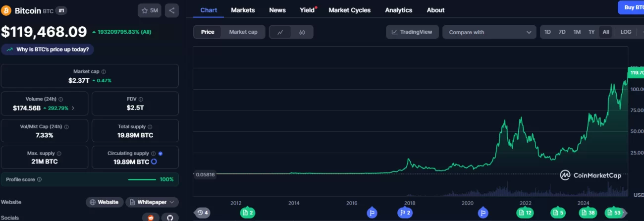Click info icon beside Vol/Mkt Cap (24h)
Viewport: 644px width, 221px height.
pyautogui.click(x=66, y=127)
